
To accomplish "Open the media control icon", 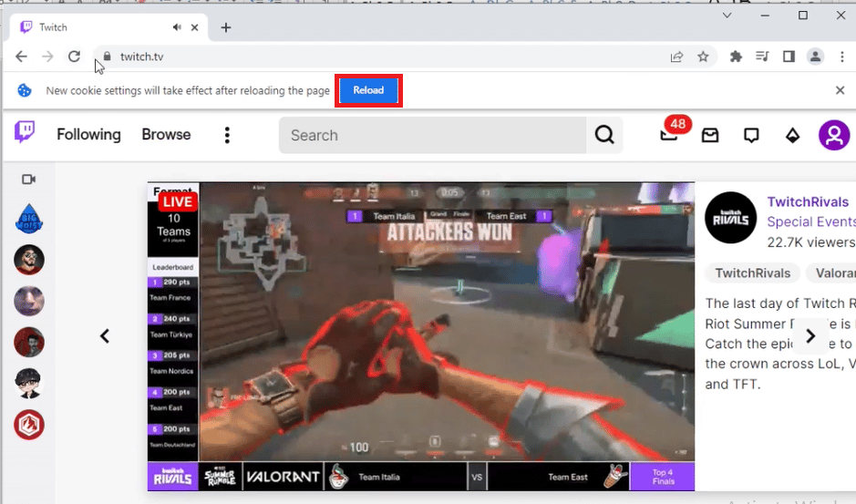I will coord(762,57).
